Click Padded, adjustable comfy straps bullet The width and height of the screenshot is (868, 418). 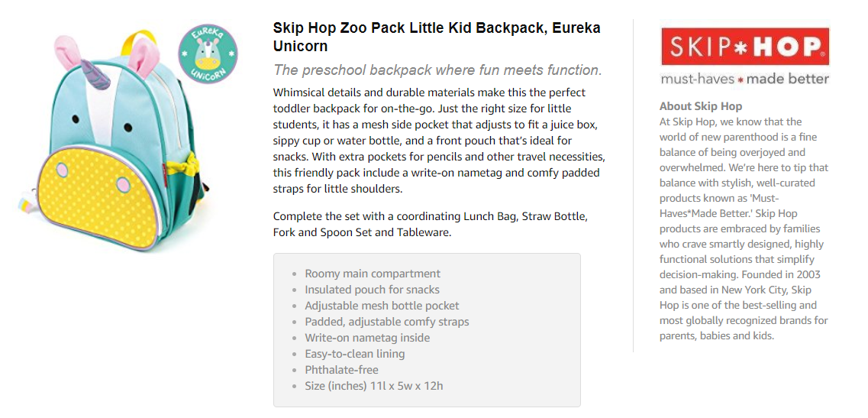click(386, 322)
